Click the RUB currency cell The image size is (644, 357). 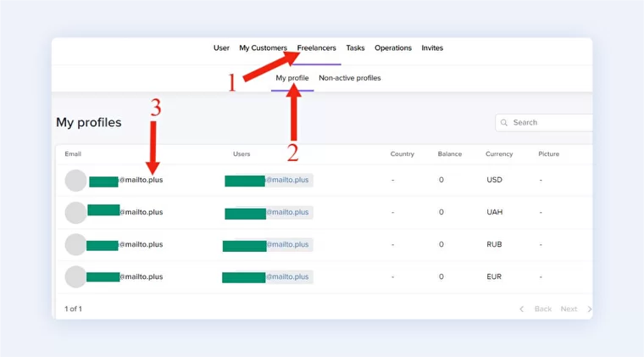(494, 244)
